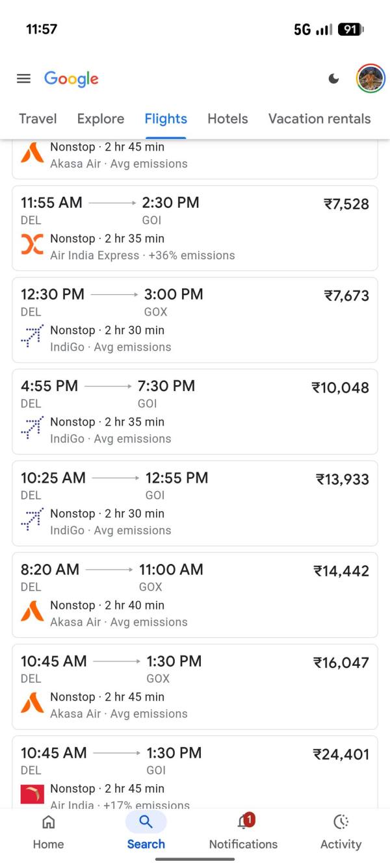Screen dimensions: 390x868
Task: Open the Google account profile avatar
Action: (370, 79)
